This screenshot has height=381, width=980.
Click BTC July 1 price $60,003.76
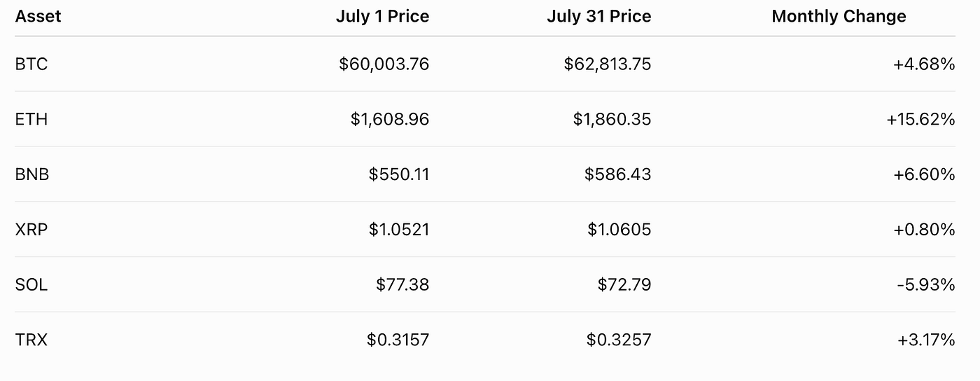tap(384, 64)
